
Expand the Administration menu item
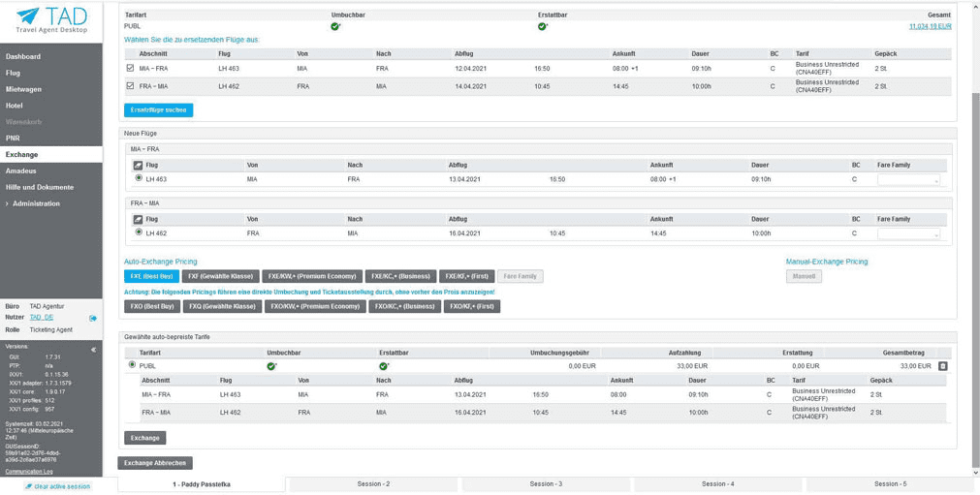(36, 203)
